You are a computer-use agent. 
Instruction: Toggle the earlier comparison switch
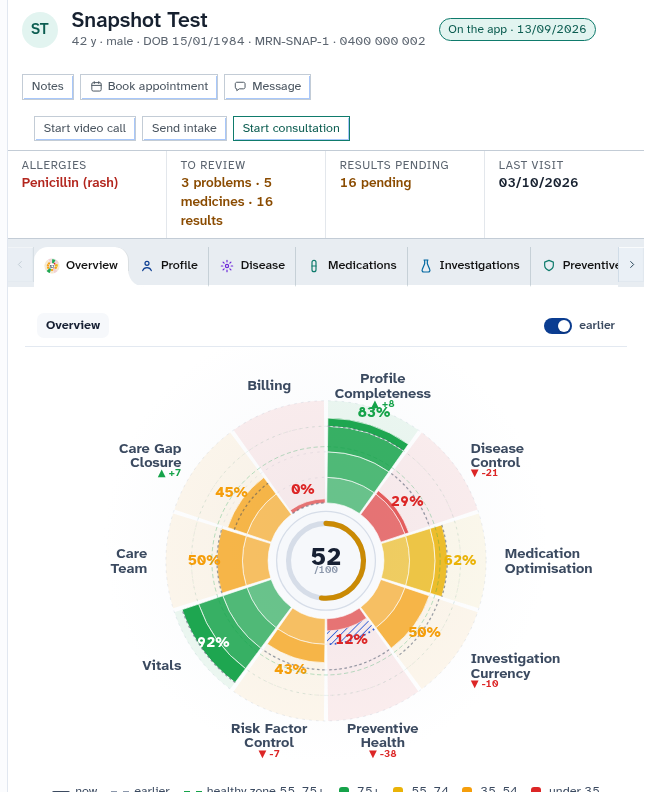pyautogui.click(x=558, y=326)
